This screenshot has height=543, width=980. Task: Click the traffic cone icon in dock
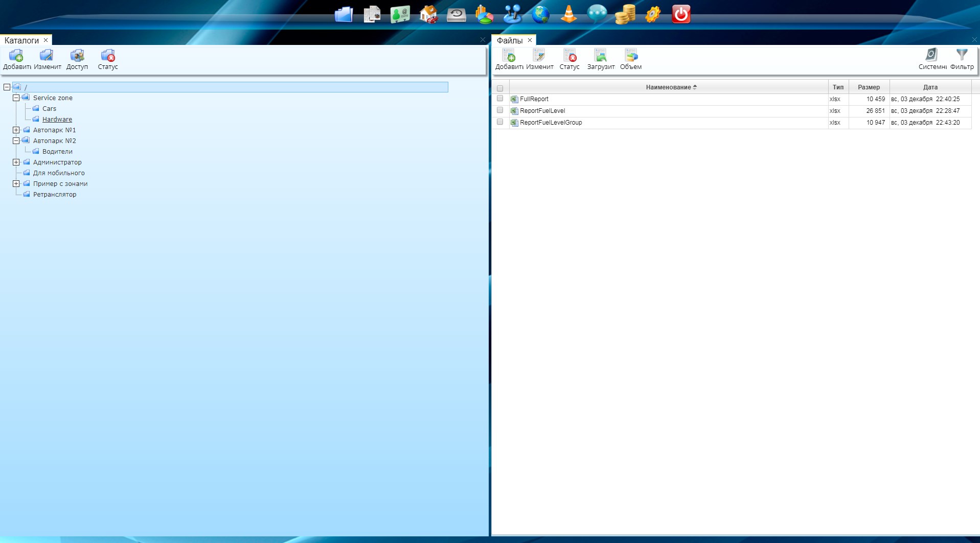568,14
